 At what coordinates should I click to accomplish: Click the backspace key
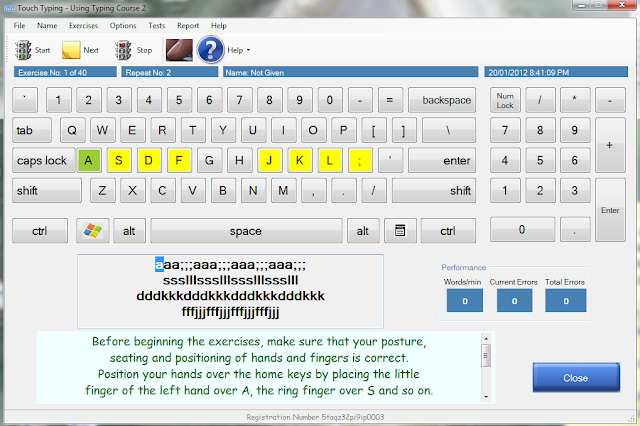442,100
